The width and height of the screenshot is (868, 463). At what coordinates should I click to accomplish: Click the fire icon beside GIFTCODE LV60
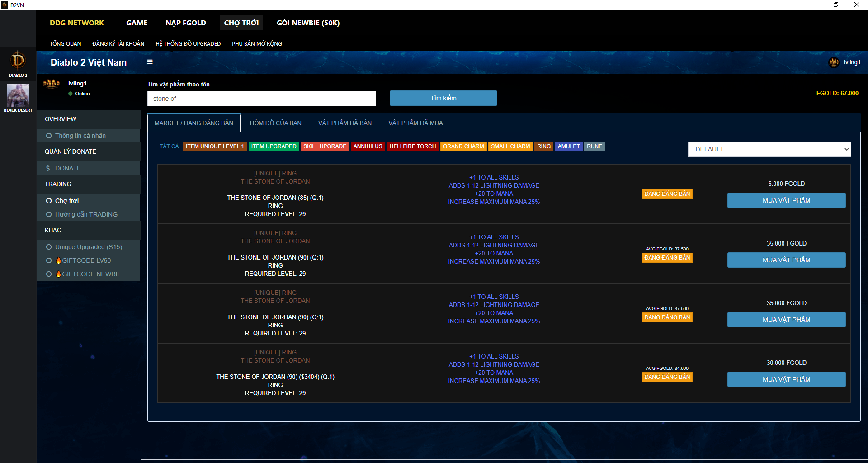coord(58,260)
